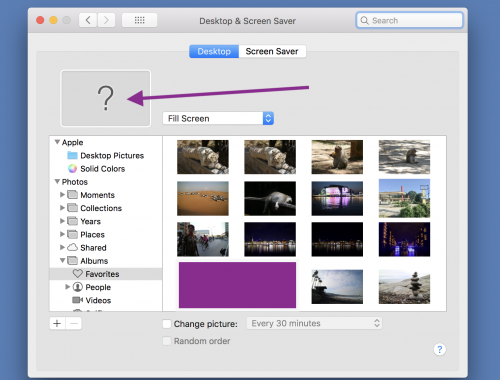Open help with question mark button

click(440, 349)
